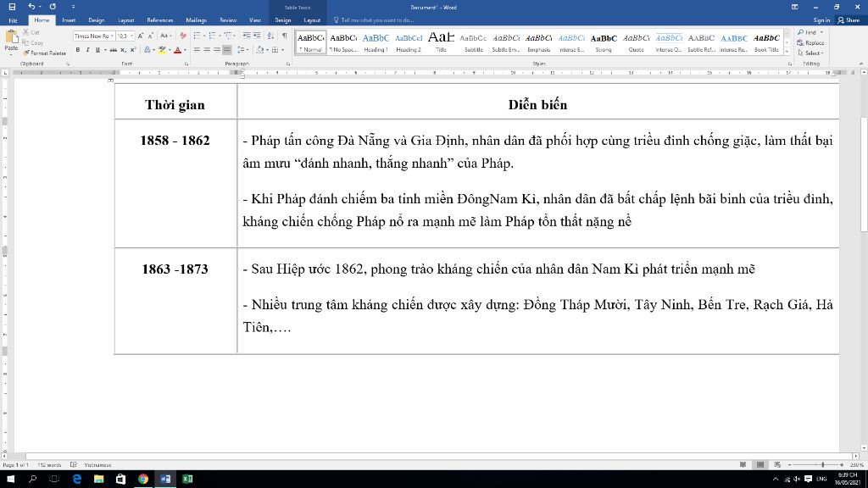The image size is (868, 488).
Task: Clear all formatting from selection
Action: pyautogui.click(x=183, y=36)
